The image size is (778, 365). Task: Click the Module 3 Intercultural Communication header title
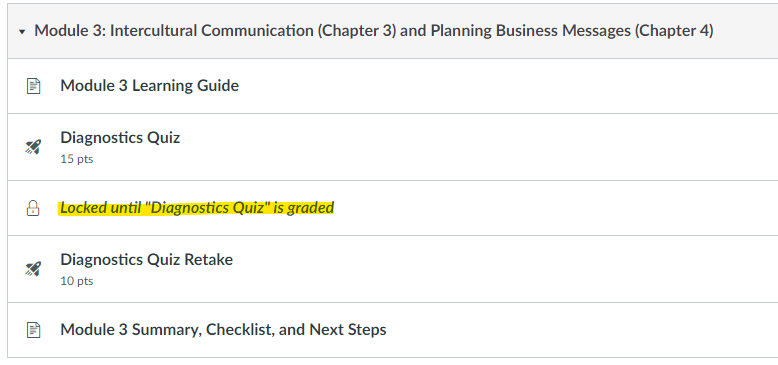[x=374, y=31]
